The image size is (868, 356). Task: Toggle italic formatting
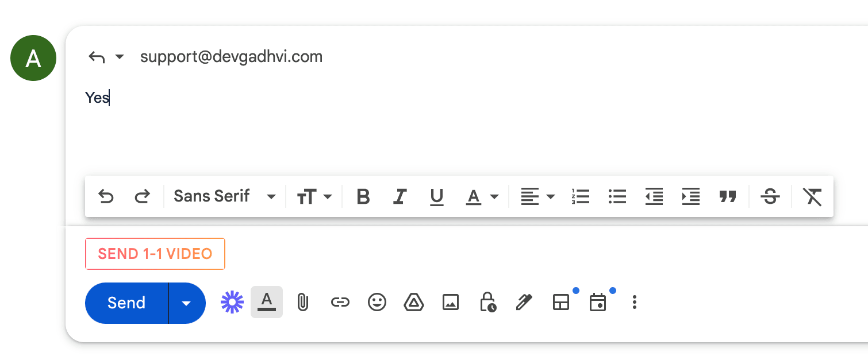pos(400,197)
